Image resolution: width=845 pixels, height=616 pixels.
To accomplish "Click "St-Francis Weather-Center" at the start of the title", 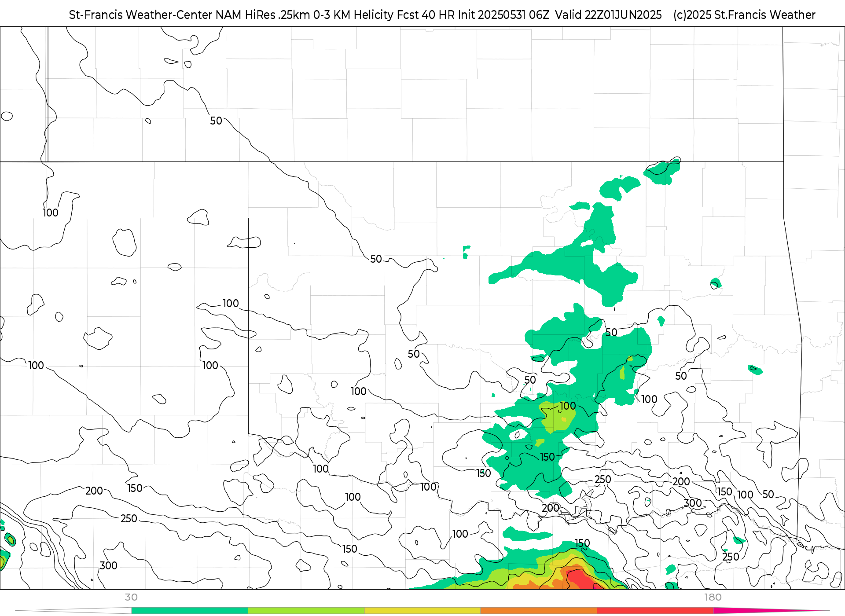I will (141, 15).
